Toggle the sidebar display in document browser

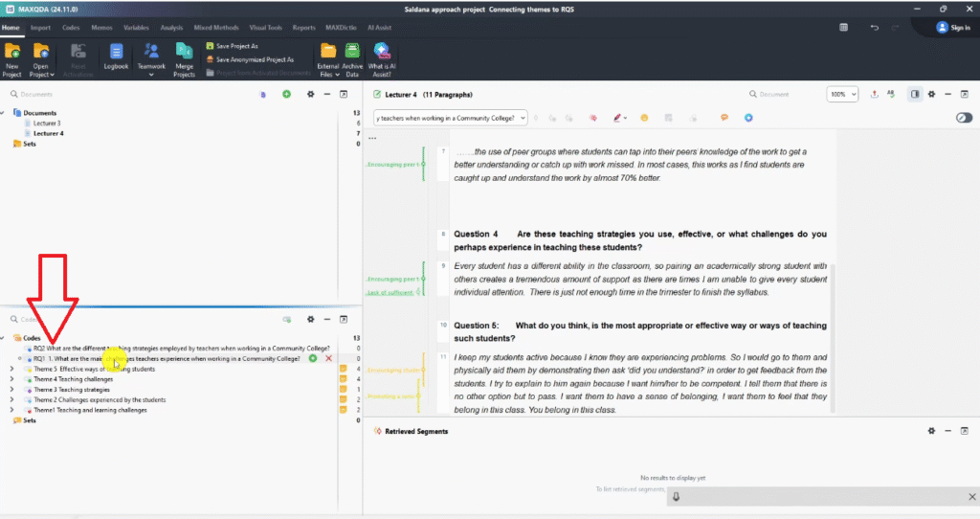[x=915, y=94]
